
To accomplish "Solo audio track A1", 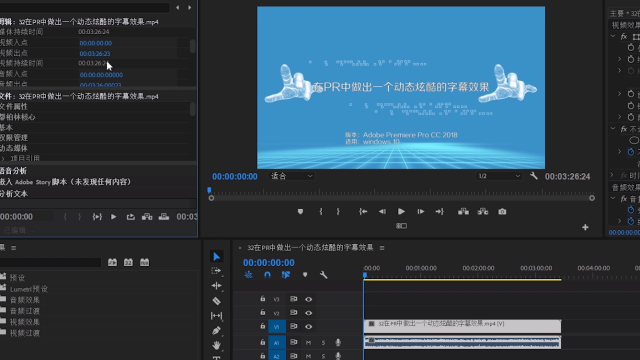I will click(x=323, y=343).
